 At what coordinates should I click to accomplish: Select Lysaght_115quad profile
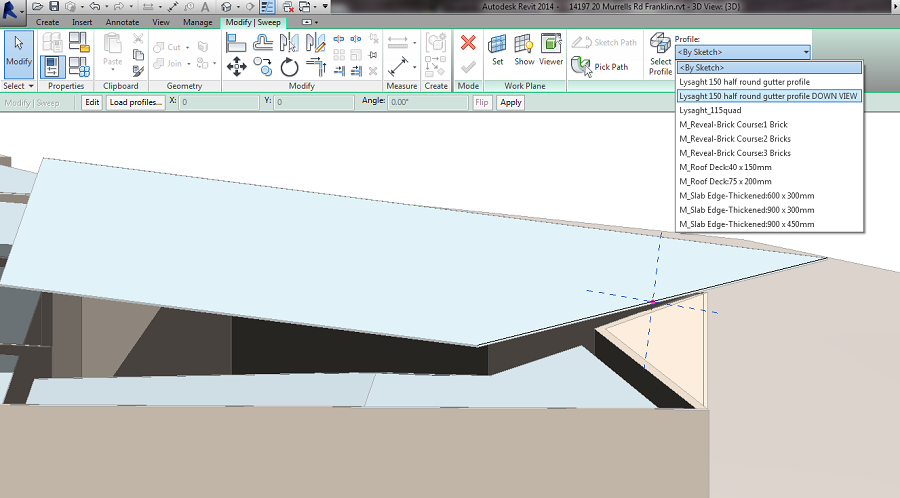(769, 110)
